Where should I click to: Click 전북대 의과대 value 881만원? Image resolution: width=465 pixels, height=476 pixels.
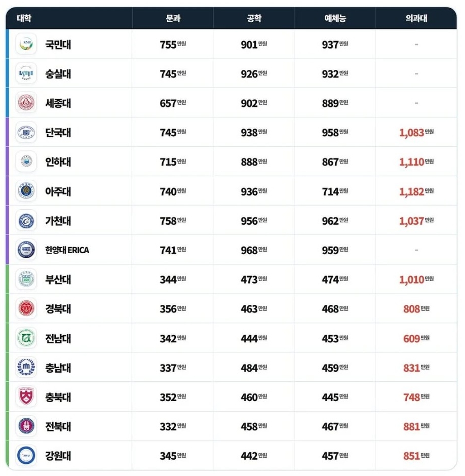click(416, 426)
